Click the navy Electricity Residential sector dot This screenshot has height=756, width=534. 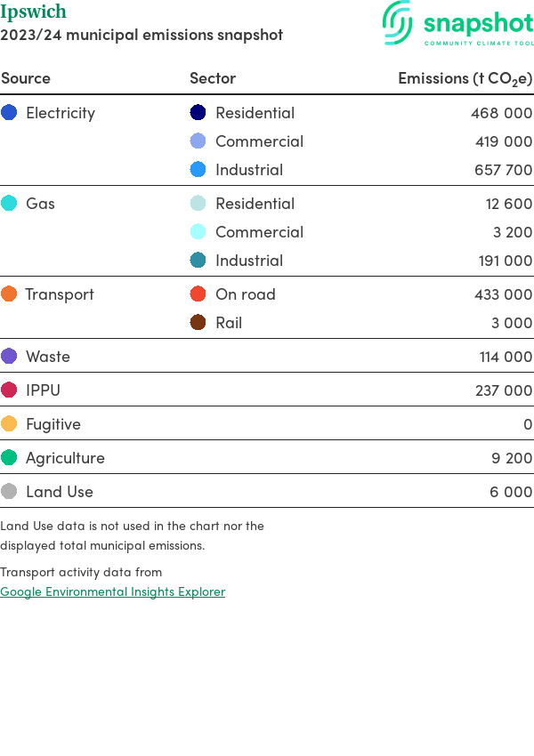pyautogui.click(x=198, y=113)
